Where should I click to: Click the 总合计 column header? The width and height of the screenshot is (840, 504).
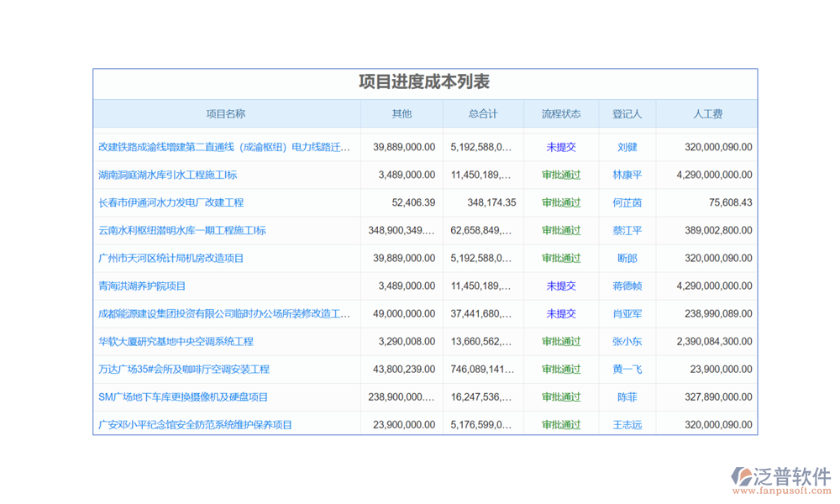[483, 114]
